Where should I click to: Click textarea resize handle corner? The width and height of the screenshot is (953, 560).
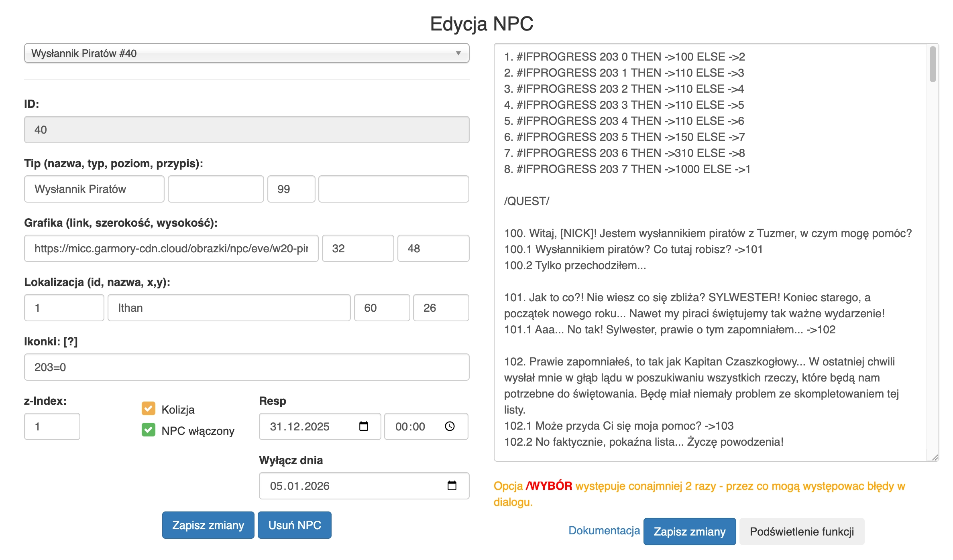point(935,457)
